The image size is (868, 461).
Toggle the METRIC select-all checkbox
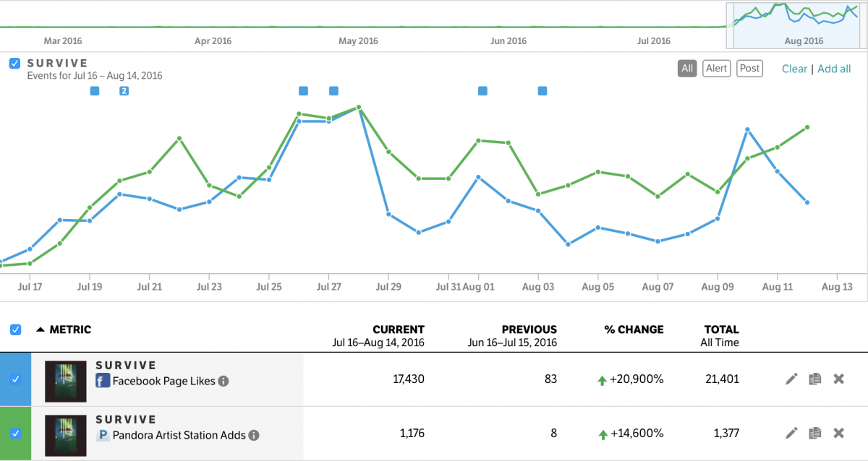[x=15, y=329]
